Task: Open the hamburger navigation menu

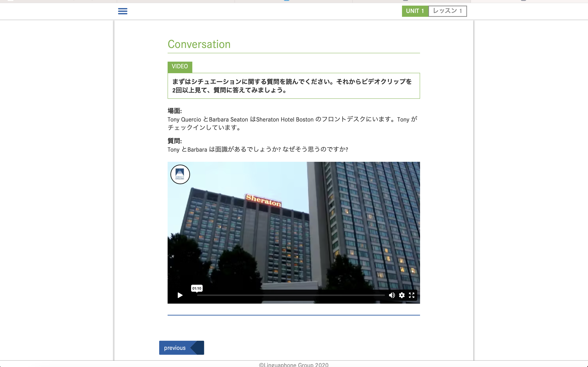Action: pyautogui.click(x=123, y=11)
